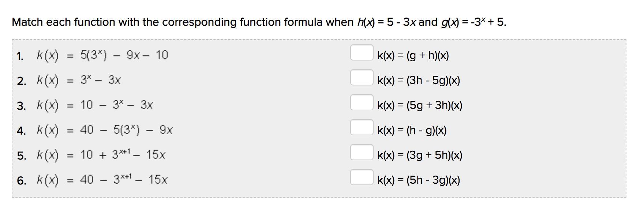This screenshot has height=220, width=644.
Task: Click g(x) = -3^x + 5 in the prompt
Action: 473,22
